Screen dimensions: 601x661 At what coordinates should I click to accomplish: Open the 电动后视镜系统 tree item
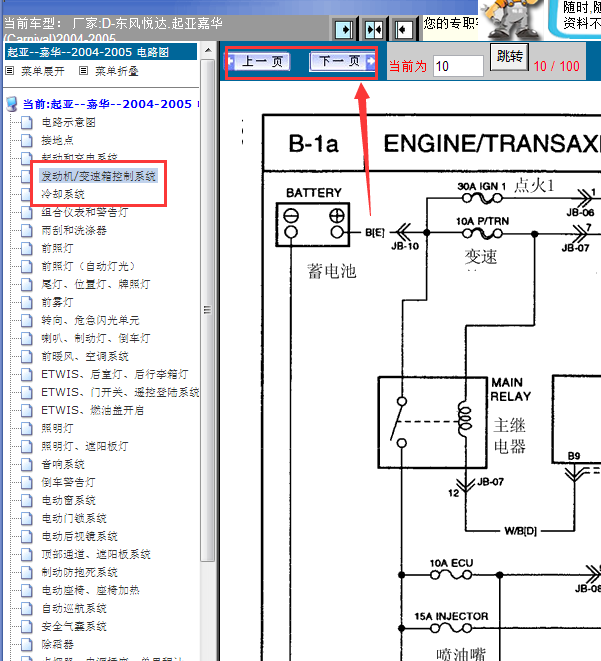click(79, 536)
